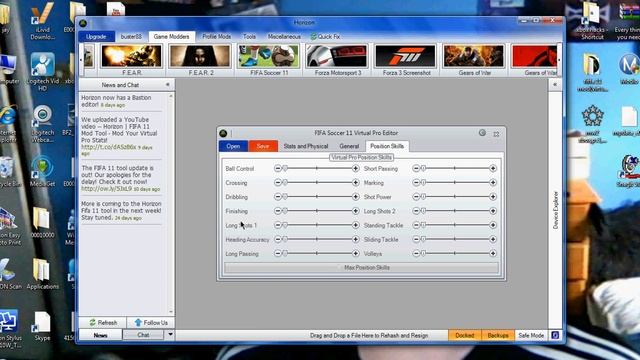Click the Refresh button in news panel
This screenshot has height=360, width=640.
click(x=103, y=322)
